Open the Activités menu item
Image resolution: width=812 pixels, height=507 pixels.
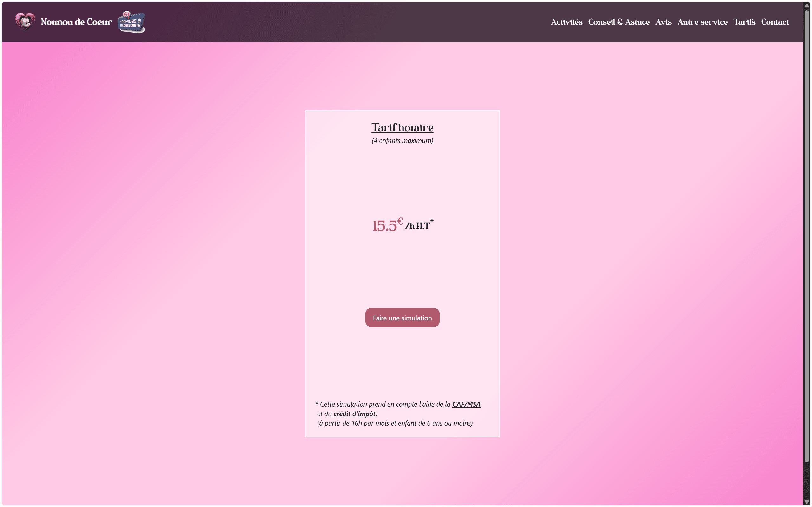[x=566, y=22]
